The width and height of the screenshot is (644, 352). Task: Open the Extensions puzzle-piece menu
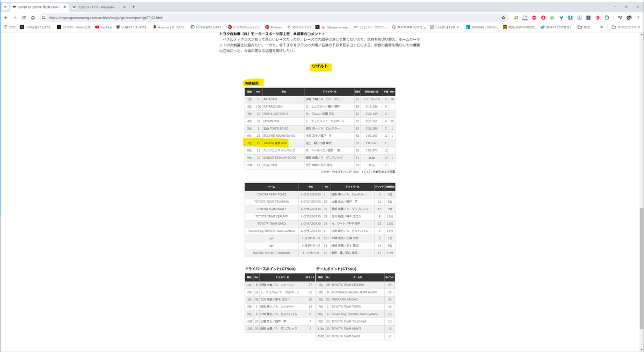[606, 17]
